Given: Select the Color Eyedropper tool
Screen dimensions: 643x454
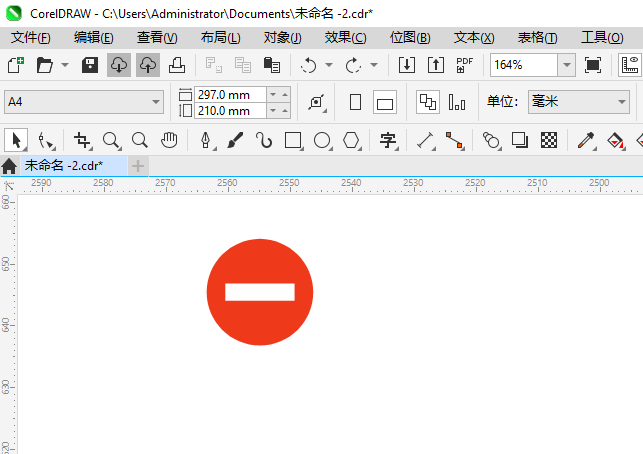Looking at the screenshot, I should coord(586,140).
